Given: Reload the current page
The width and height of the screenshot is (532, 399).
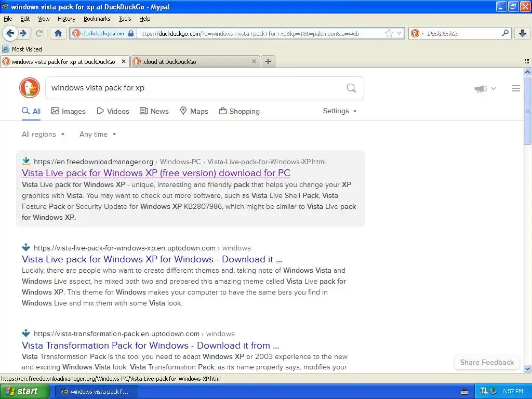Looking at the screenshot, I should pyautogui.click(x=39, y=33).
